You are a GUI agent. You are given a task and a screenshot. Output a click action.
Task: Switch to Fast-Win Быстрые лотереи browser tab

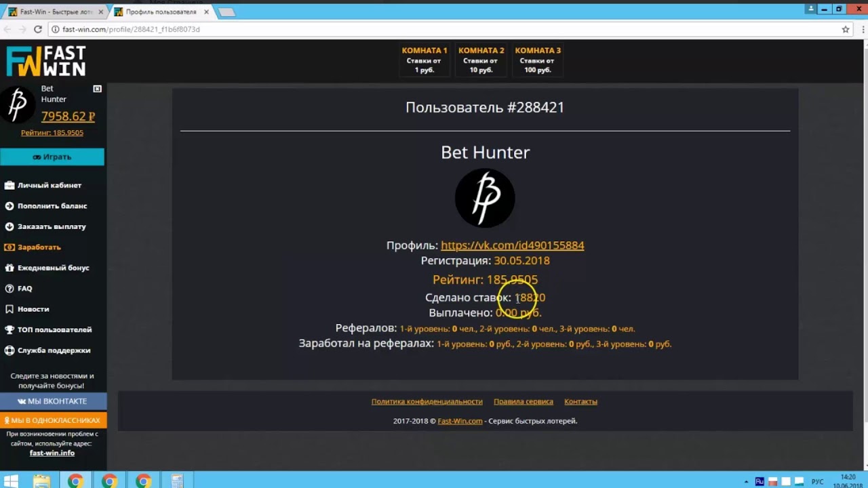click(x=54, y=12)
